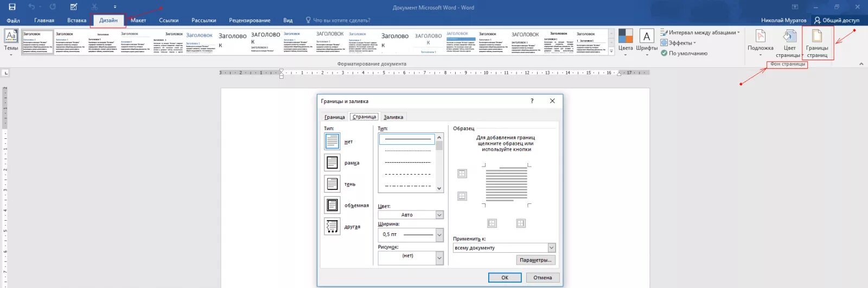This screenshot has width=868, height=288.
Task: Switch to the Макет ribbon tab
Action: [138, 21]
